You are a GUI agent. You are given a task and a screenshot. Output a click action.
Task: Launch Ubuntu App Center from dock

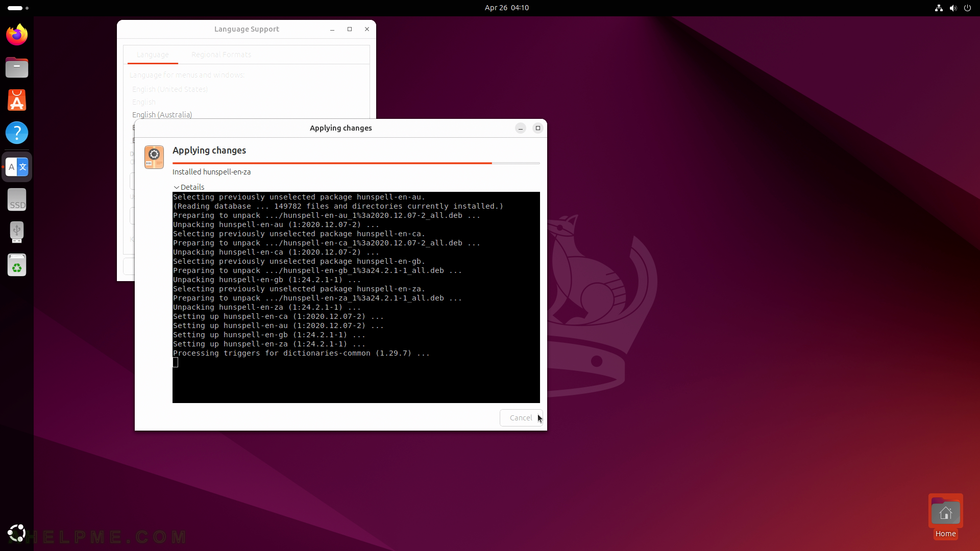[17, 100]
